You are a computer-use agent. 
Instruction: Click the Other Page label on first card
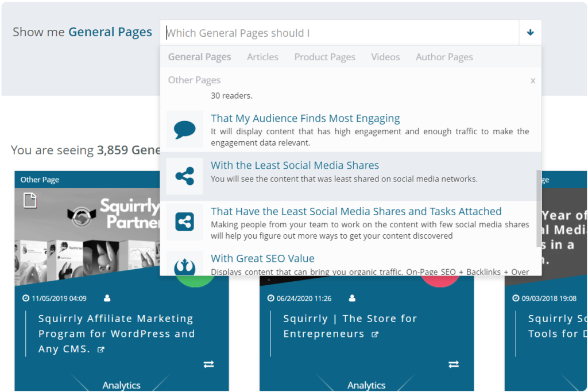click(x=40, y=180)
